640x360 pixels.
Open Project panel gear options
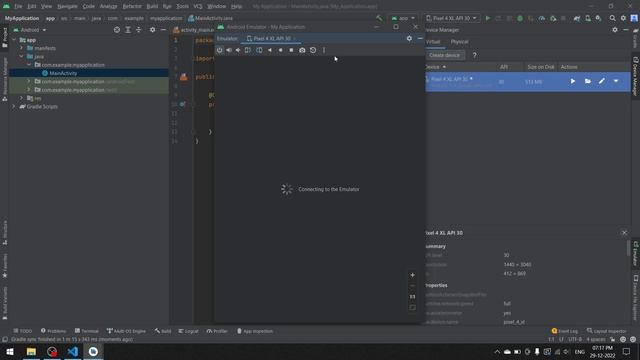click(152, 30)
